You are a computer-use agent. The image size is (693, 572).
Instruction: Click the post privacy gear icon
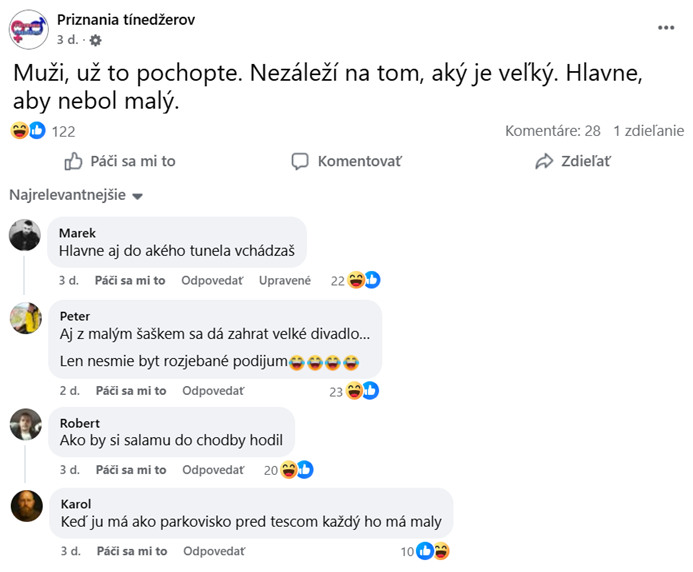(x=96, y=40)
